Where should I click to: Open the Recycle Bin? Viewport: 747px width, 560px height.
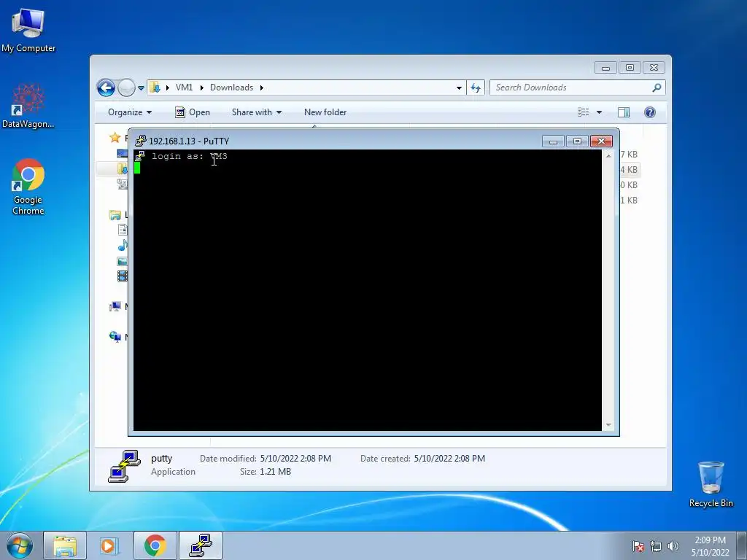pos(711,484)
